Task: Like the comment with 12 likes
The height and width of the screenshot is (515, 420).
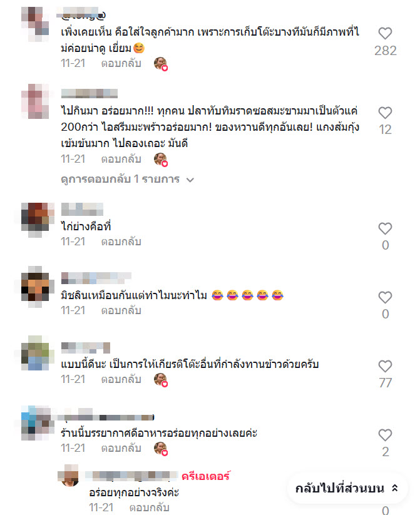Action: [385, 113]
